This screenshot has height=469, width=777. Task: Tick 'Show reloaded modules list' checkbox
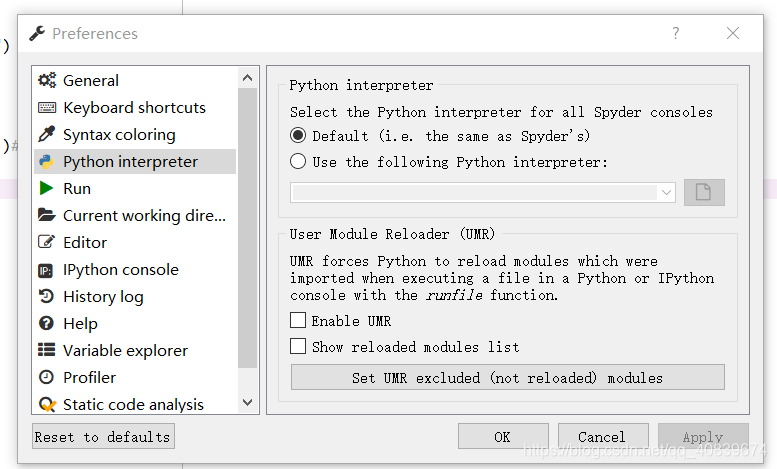pos(298,347)
